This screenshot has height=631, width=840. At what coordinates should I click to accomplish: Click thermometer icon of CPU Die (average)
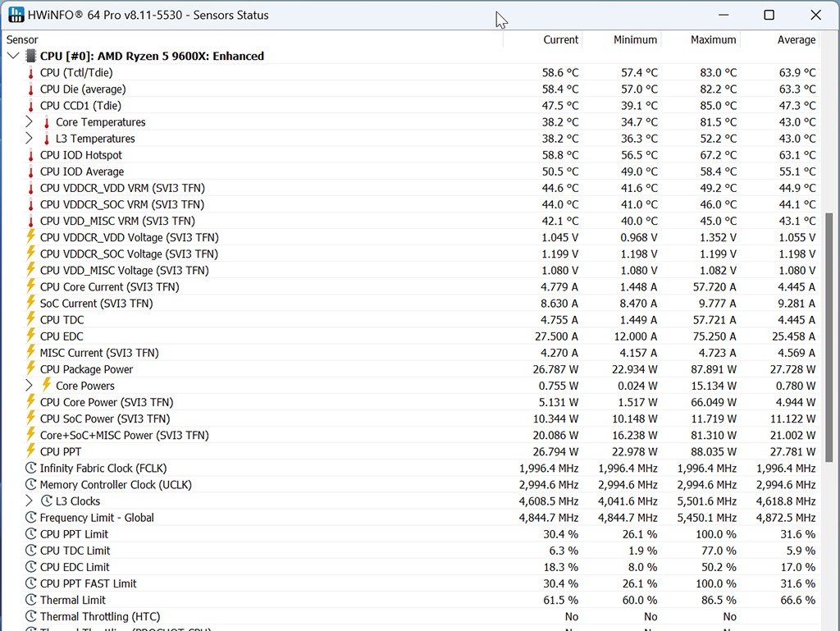click(x=31, y=89)
